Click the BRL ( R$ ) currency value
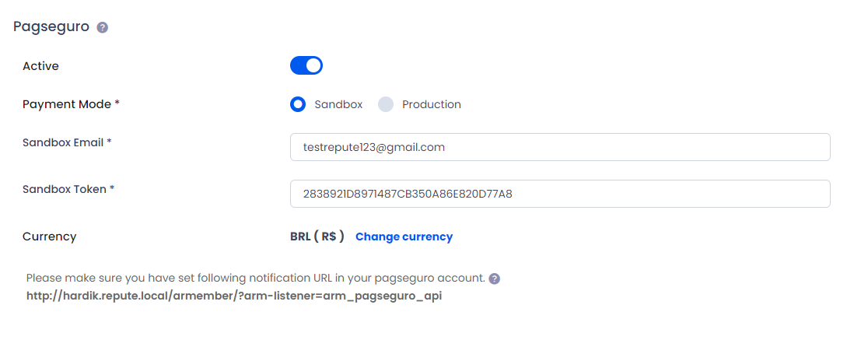Screen dimensions: 868x347 (317, 237)
